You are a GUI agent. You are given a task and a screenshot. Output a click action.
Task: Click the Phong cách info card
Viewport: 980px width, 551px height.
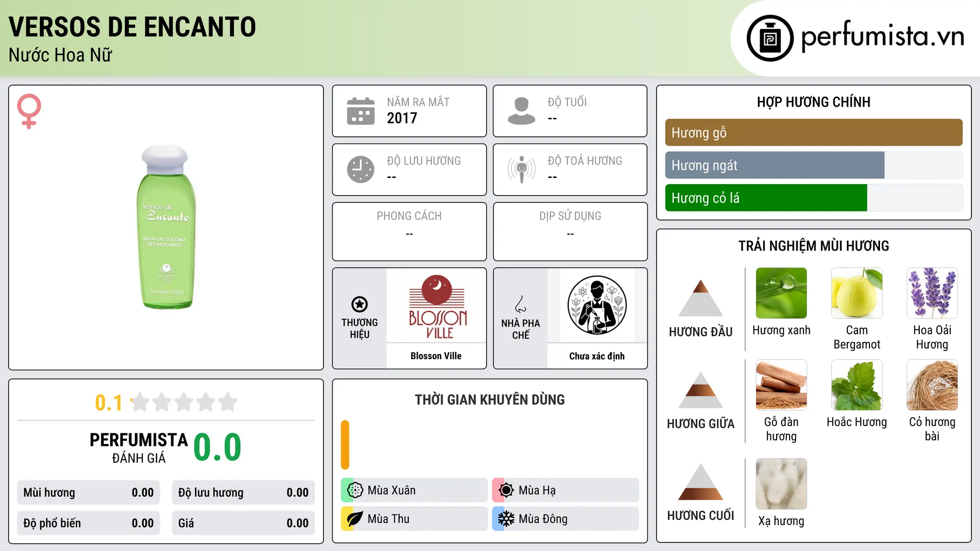(x=410, y=231)
